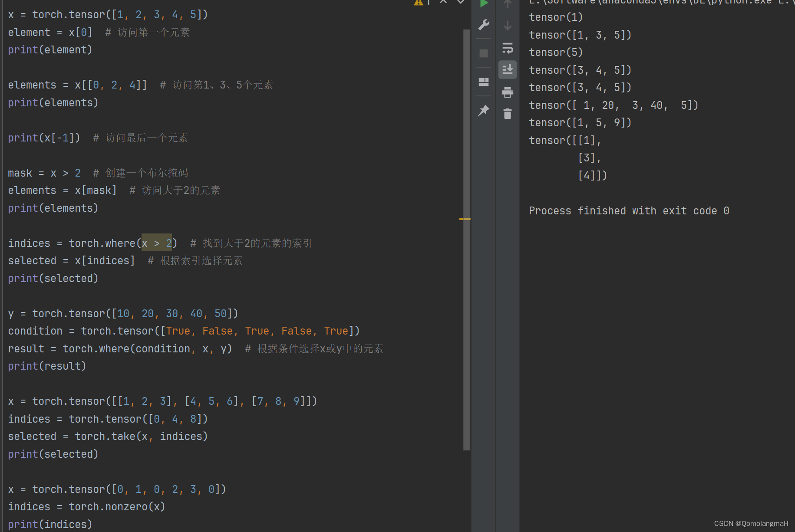Click the 'tensor([1, 5, 9])' output line
The image size is (795, 532).
580,123
